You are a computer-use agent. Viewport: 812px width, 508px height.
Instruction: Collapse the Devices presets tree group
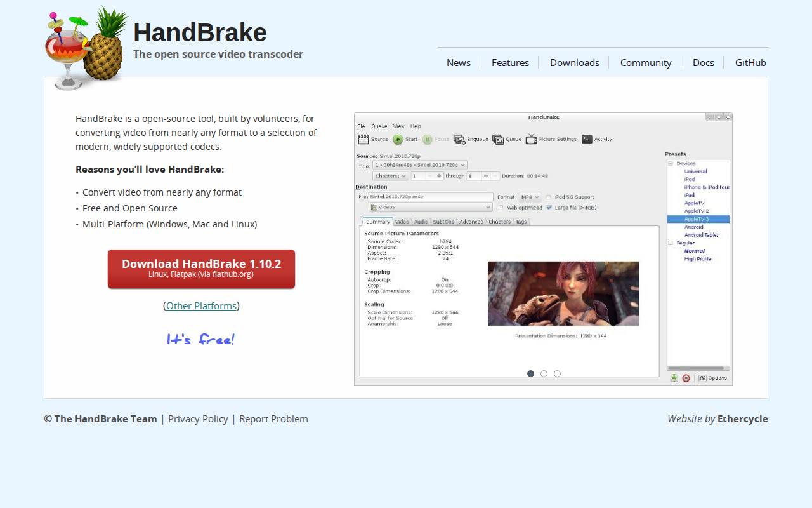[x=671, y=164]
